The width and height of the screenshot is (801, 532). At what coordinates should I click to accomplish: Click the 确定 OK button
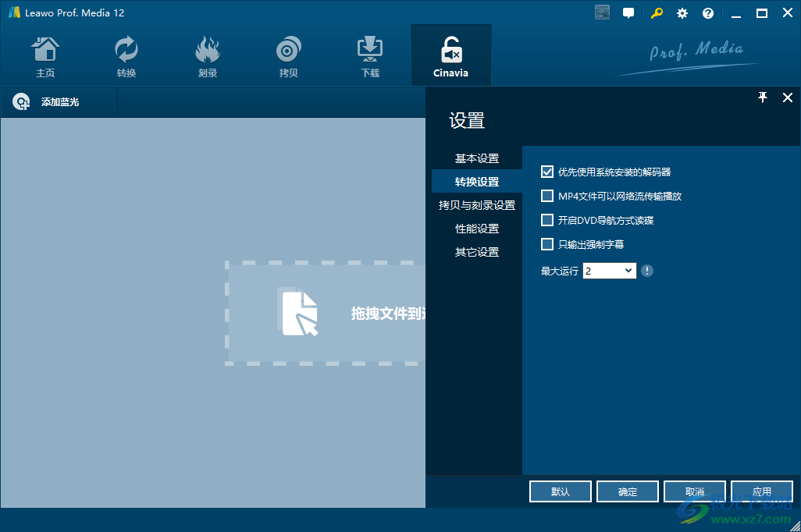(628, 491)
